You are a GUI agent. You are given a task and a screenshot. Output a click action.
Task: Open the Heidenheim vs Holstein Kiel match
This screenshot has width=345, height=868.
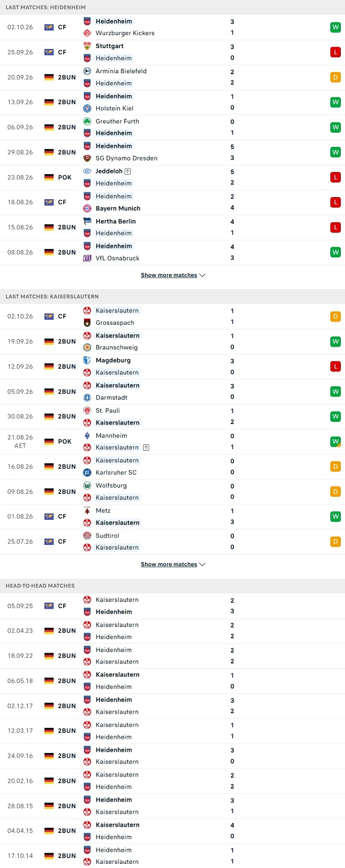[172, 102]
